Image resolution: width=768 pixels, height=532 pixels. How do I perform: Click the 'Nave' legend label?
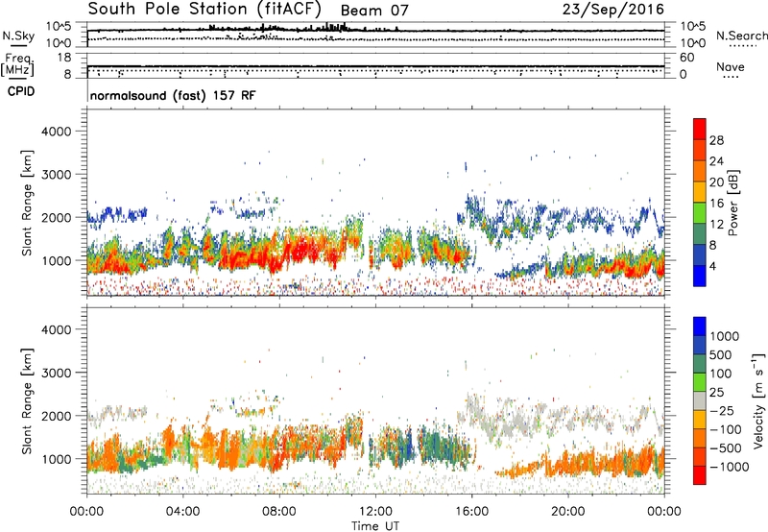tap(731, 67)
